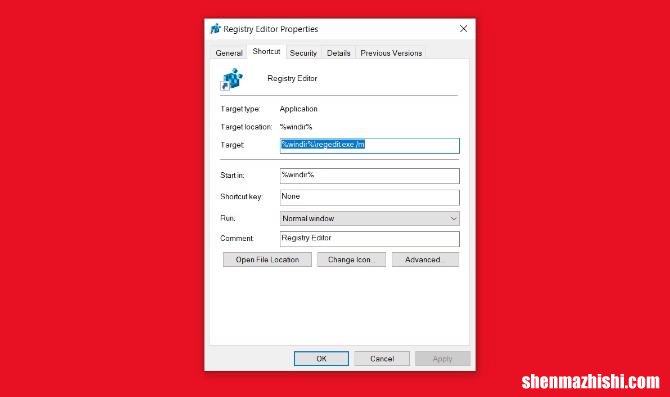Click the Target location %windir% value
The width and height of the screenshot is (670, 397).
296,127
